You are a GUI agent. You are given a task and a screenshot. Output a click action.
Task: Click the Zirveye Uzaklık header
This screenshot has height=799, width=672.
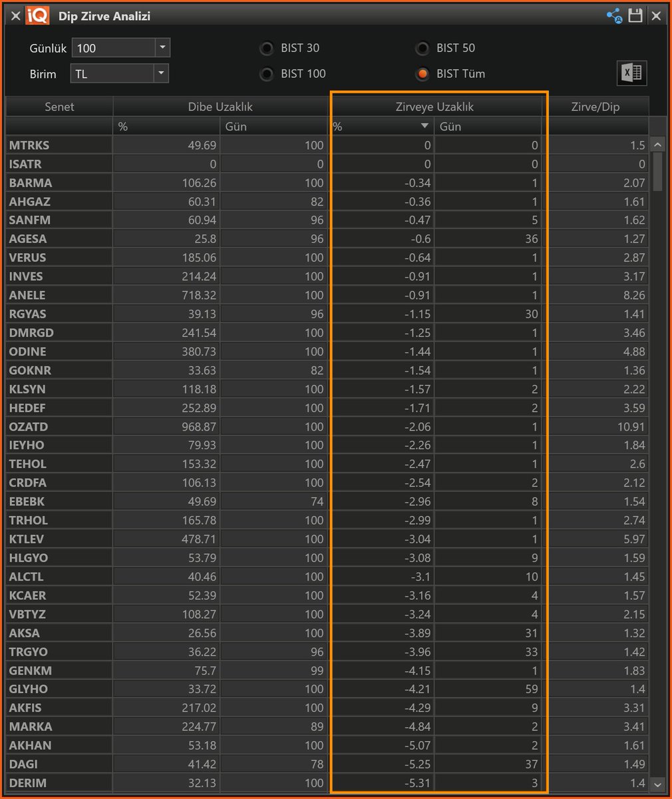[436, 107]
